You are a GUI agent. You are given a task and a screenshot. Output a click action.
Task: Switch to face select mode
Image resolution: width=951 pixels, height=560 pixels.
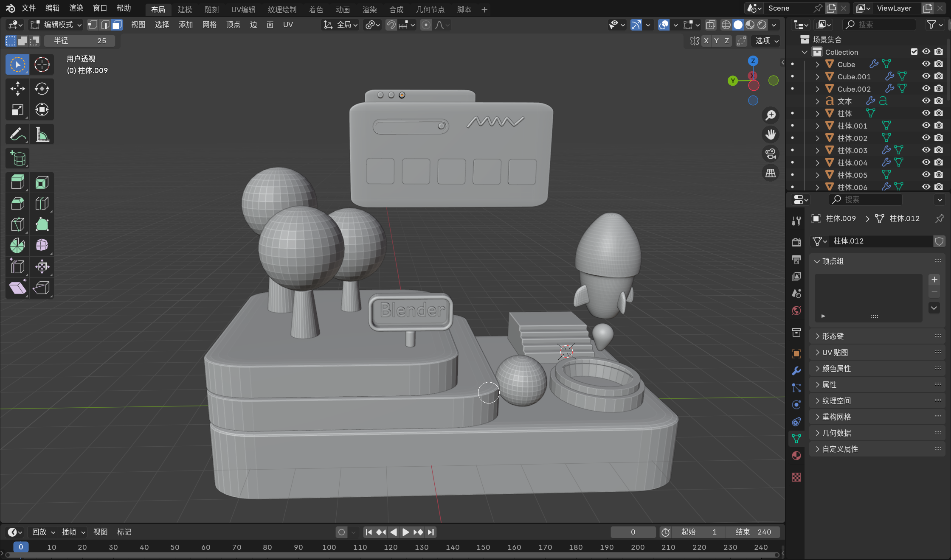point(117,25)
